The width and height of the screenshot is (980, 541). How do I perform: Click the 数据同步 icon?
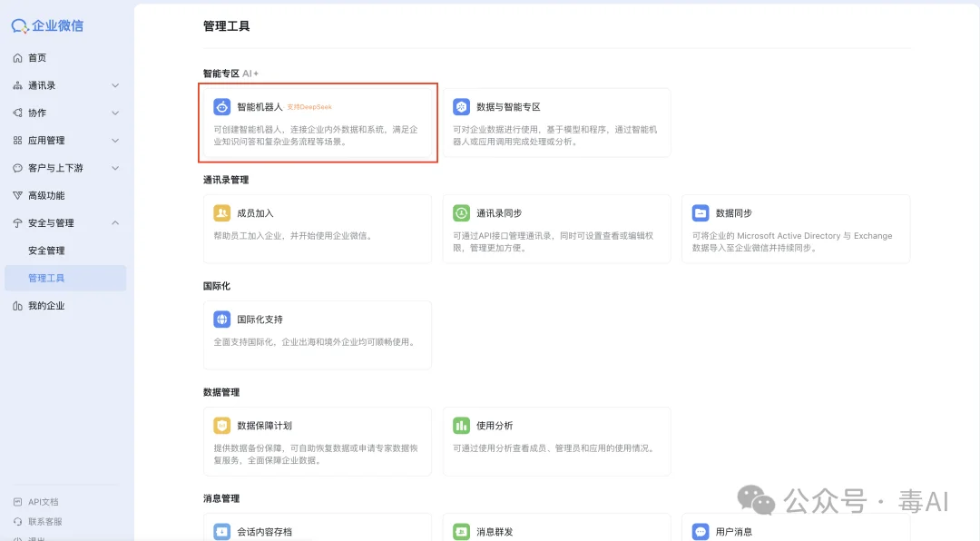pos(700,212)
